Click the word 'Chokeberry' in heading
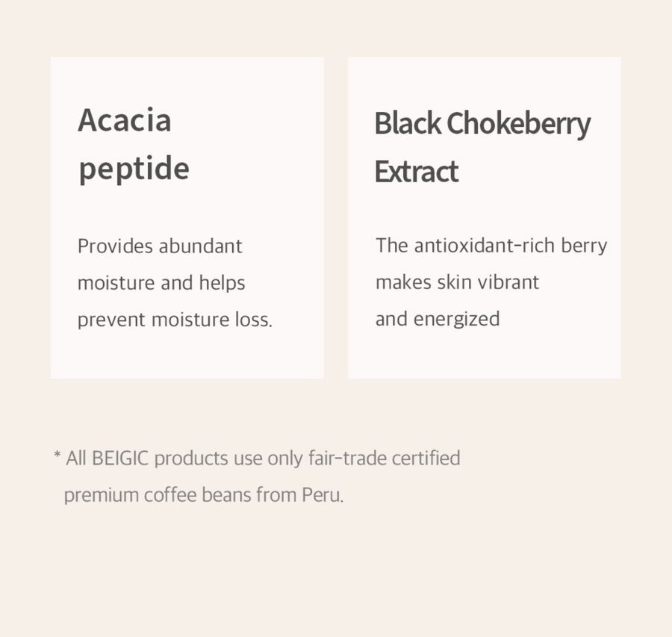This screenshot has height=637, width=672. tap(519, 124)
